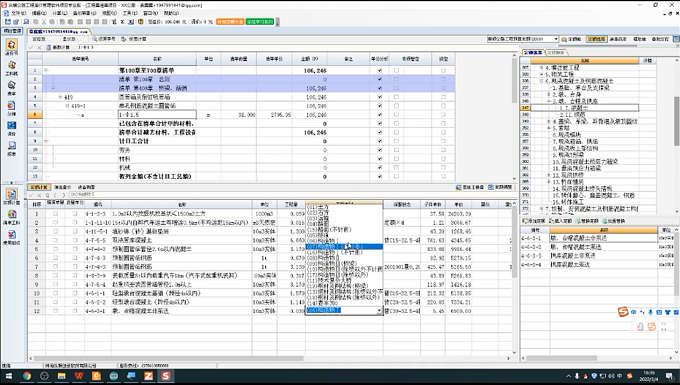Viewport: 680px width, 385px height.
Task: Open the 窗口 menu
Action: pos(150,13)
